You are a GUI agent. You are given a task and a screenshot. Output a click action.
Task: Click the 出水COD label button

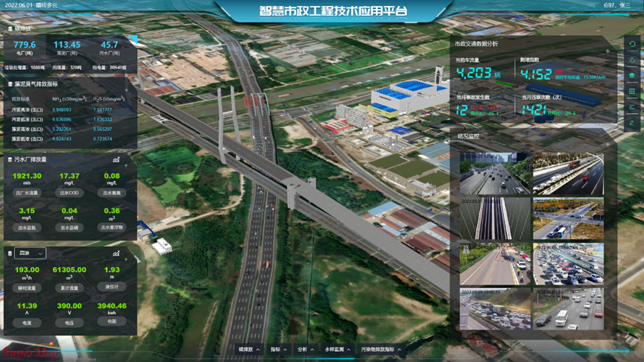[69, 192]
